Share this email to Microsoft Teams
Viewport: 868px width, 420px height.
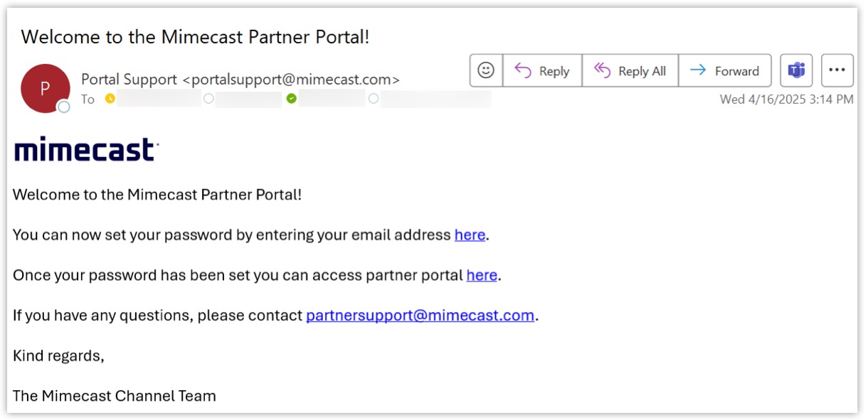point(796,70)
